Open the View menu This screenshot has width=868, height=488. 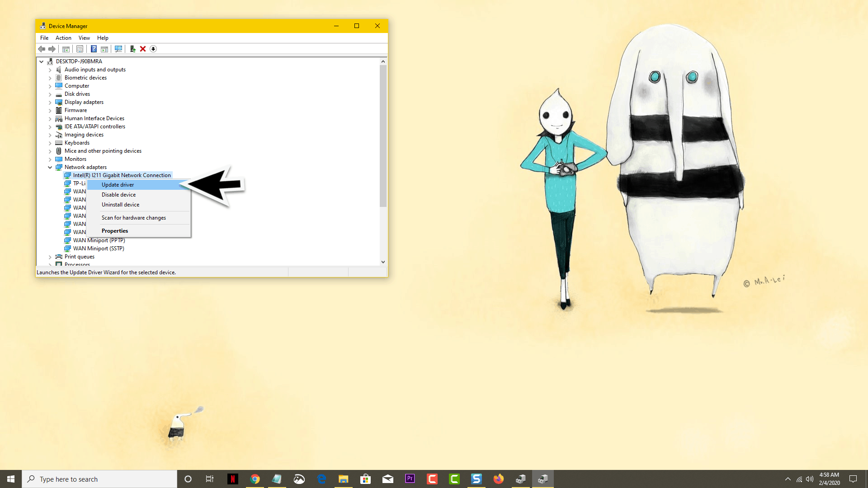pyautogui.click(x=84, y=38)
